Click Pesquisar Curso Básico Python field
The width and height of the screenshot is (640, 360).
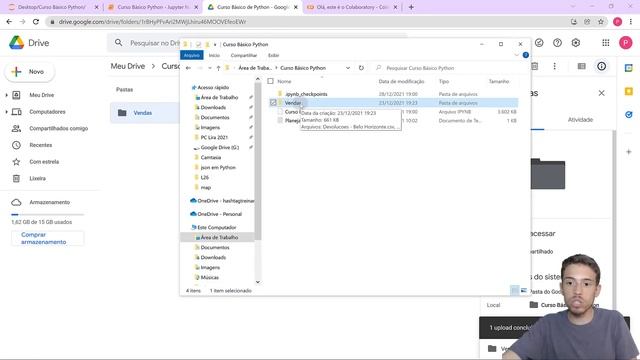click(x=451, y=68)
